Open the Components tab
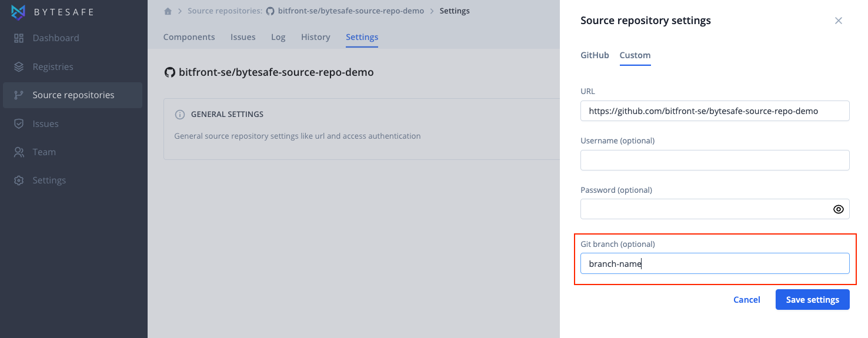This screenshot has width=868, height=338. click(189, 37)
